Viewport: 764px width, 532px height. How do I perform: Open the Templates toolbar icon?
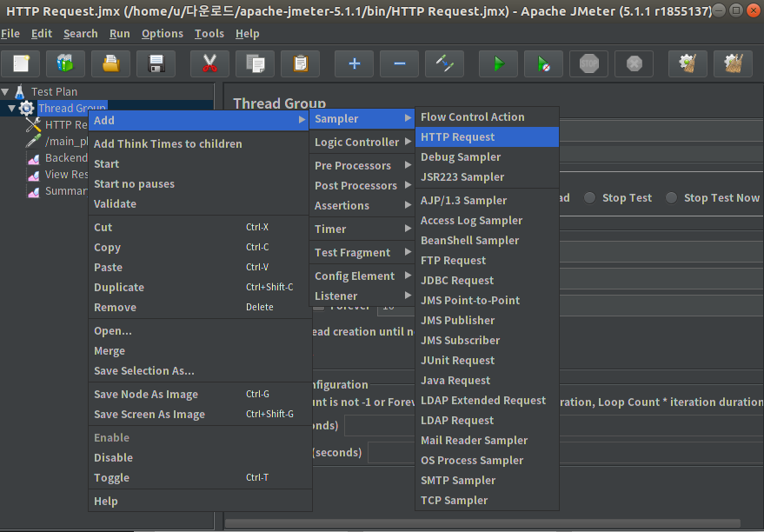65,63
